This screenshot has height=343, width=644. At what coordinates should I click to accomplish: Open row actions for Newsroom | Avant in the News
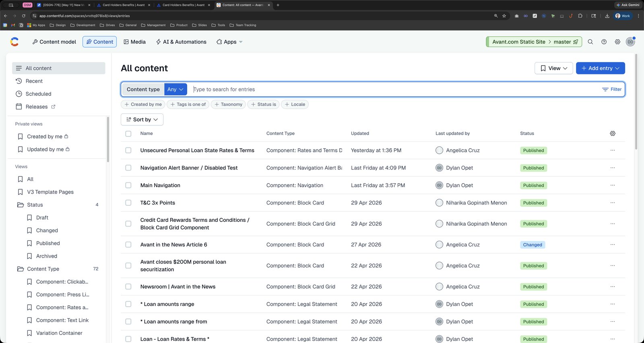click(613, 287)
